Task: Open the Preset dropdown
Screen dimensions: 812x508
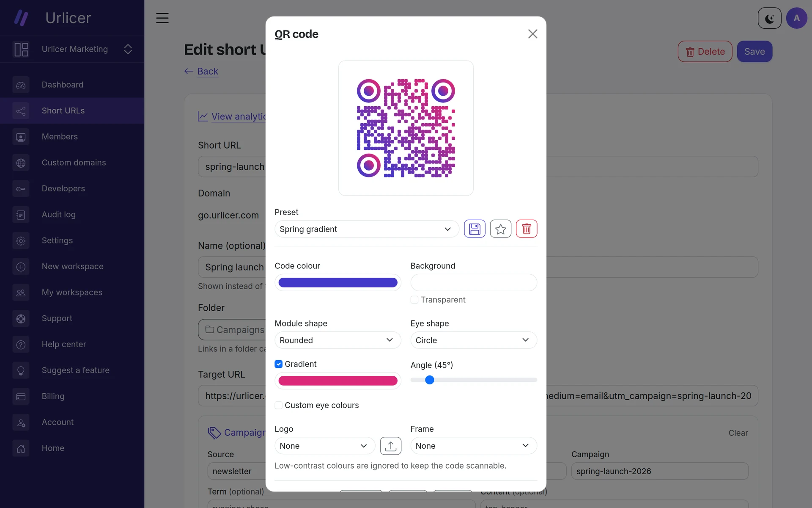Action: pos(367,229)
